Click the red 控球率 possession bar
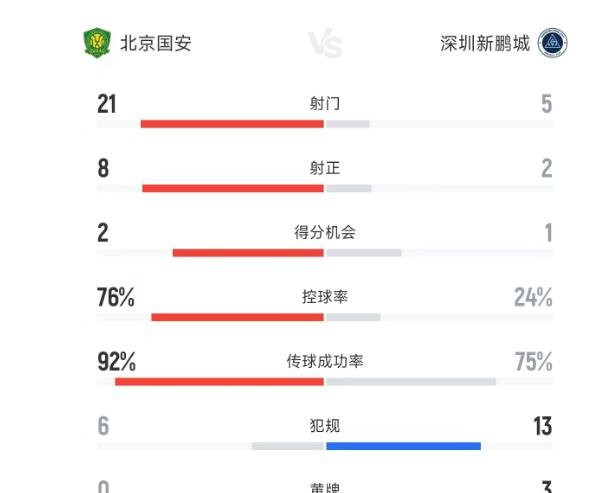604x493 pixels. tap(238, 317)
